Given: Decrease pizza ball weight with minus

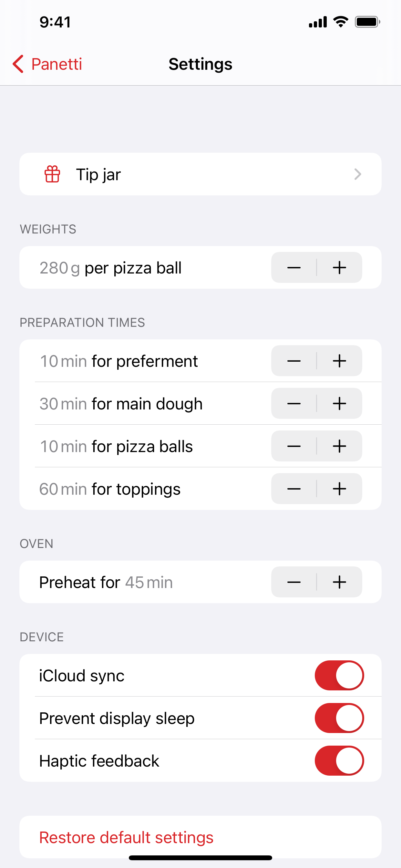Looking at the screenshot, I should tap(294, 268).
